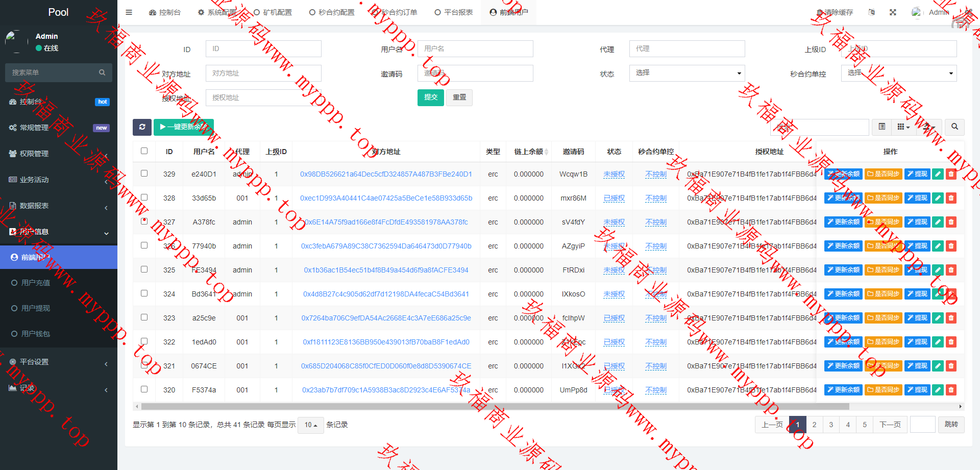
Task: Select the checkbox for row ID 325
Action: point(144,269)
